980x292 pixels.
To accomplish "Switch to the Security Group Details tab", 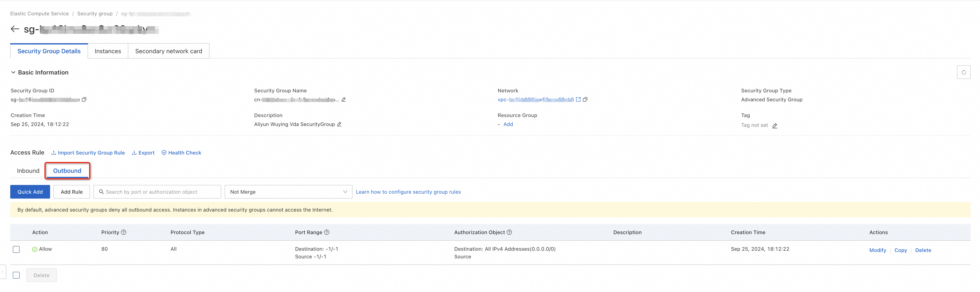I will [49, 51].
